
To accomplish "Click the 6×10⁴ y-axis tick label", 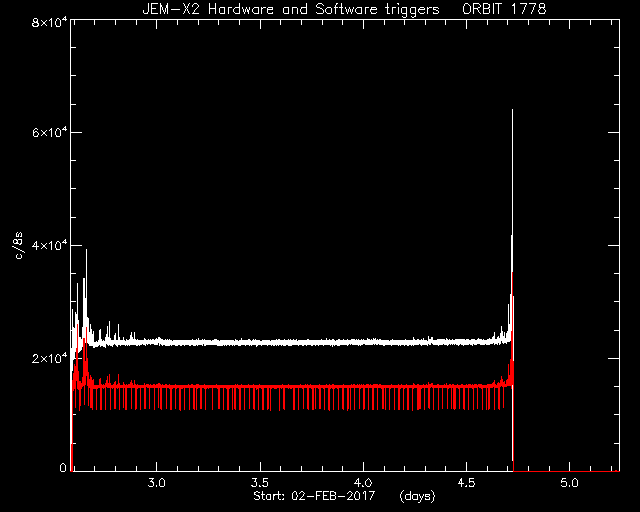I will pyautogui.click(x=49, y=132).
